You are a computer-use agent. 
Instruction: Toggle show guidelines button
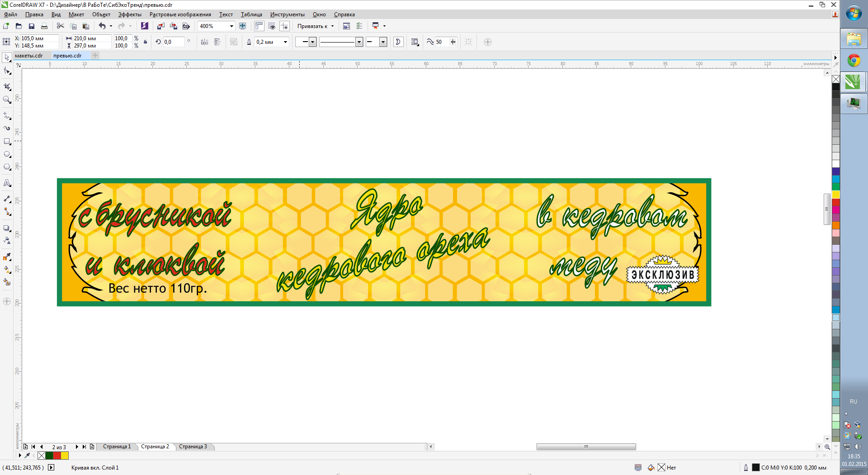coord(284,26)
